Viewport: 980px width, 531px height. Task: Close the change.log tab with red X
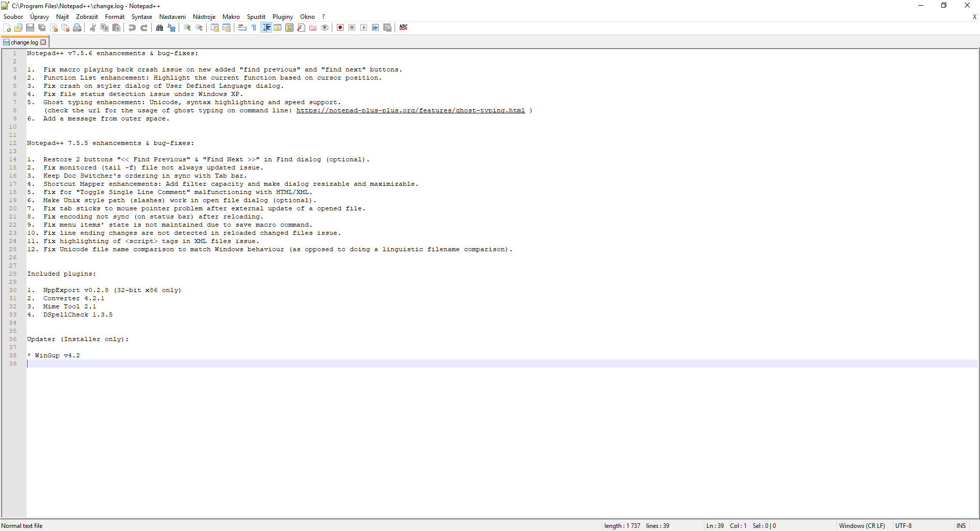(43, 42)
